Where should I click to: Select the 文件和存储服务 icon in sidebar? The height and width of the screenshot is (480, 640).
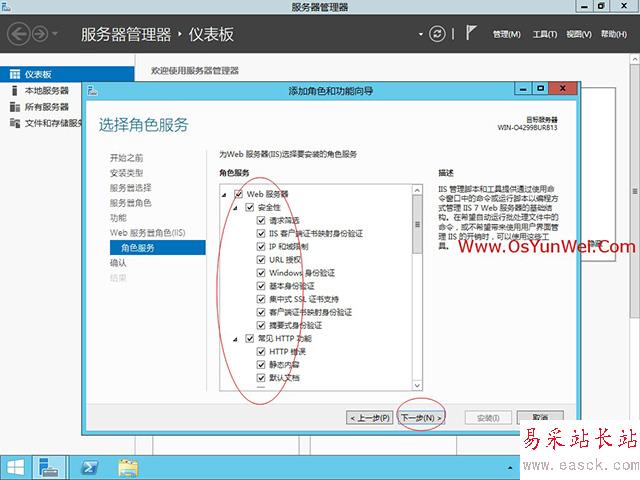[x=15, y=123]
